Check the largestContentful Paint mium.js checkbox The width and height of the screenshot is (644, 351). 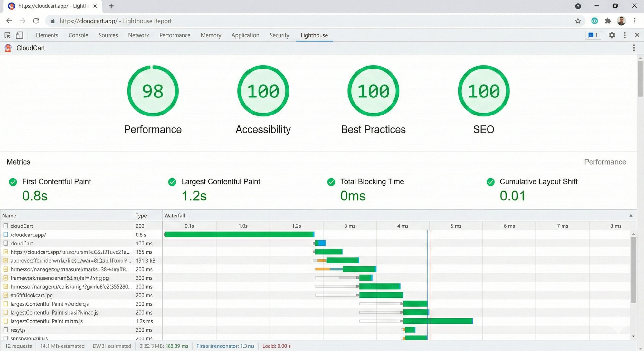(x=5, y=321)
